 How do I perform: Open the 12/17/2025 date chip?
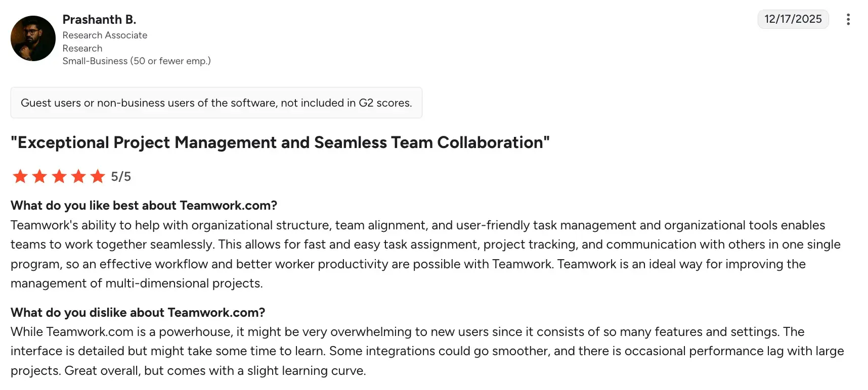point(793,19)
